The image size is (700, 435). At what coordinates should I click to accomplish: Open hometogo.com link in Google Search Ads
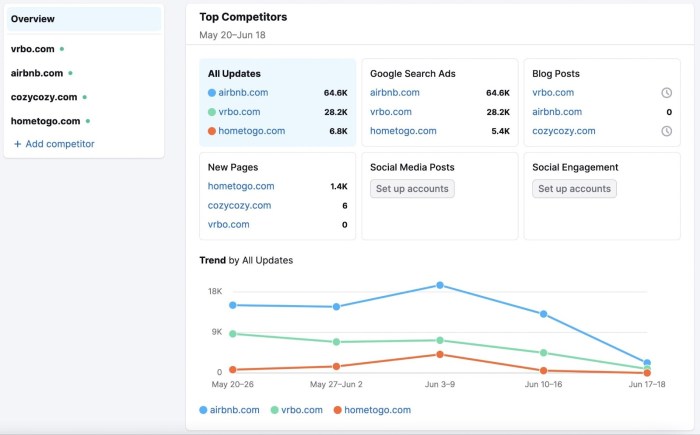tap(403, 131)
